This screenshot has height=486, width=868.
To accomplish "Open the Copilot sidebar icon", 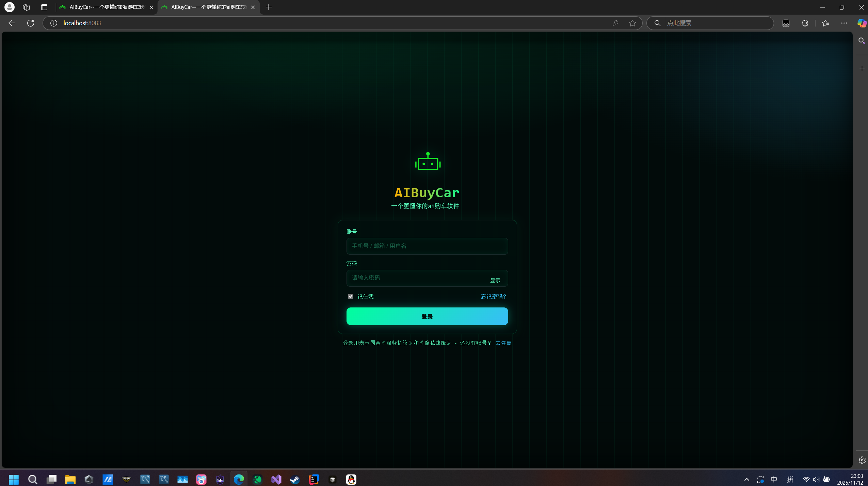I will (x=862, y=23).
